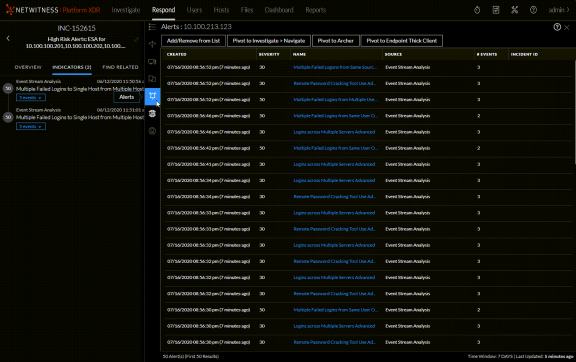576x362 pixels.
Task: Sort by the Incident ID column header
Action: (x=524, y=54)
